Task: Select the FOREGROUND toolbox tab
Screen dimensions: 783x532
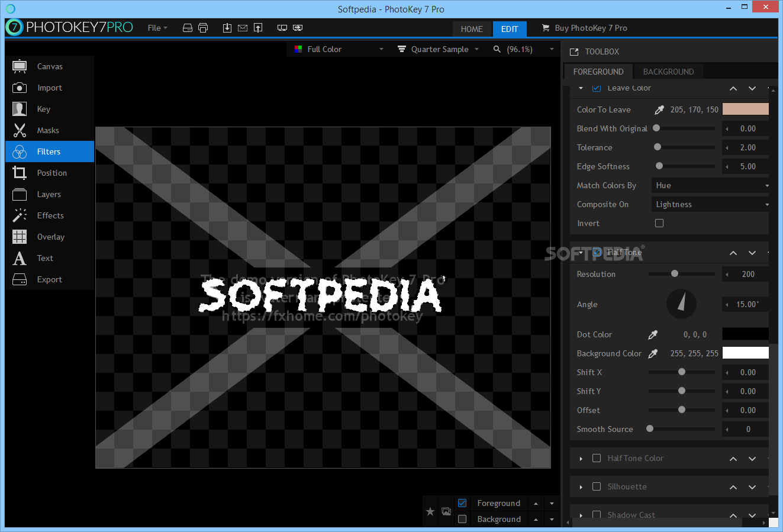Action: point(598,72)
